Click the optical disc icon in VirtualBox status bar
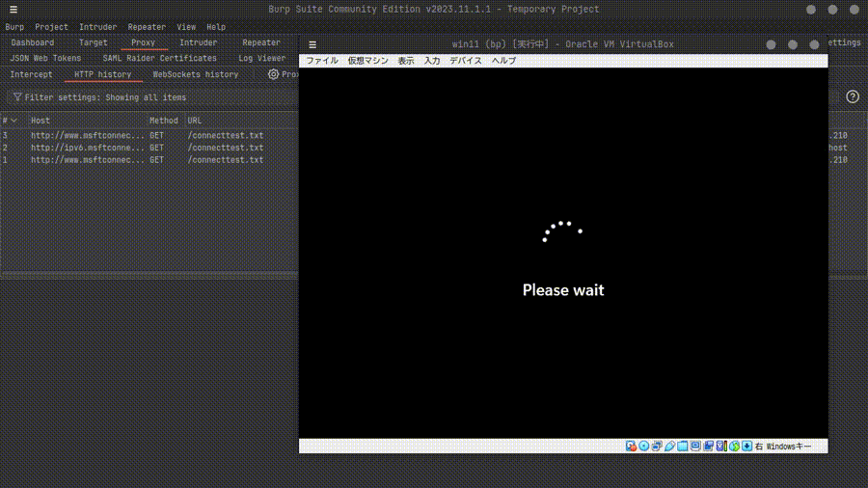868x488 pixels. [x=643, y=447]
